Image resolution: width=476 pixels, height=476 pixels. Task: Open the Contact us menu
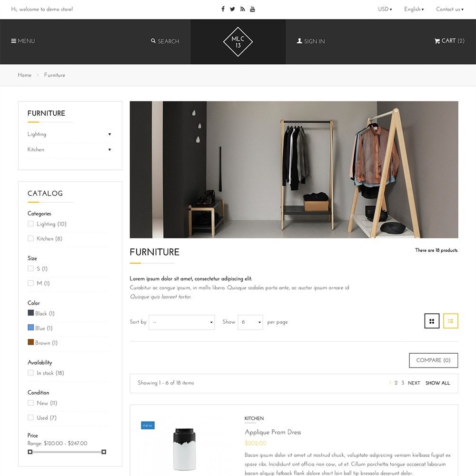(x=450, y=9)
